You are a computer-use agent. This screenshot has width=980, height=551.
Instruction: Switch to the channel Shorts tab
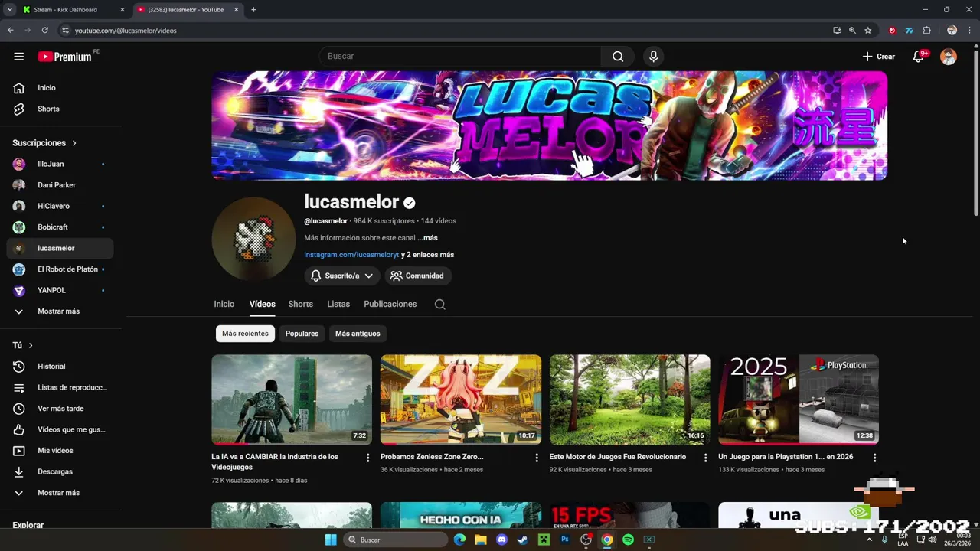(300, 304)
